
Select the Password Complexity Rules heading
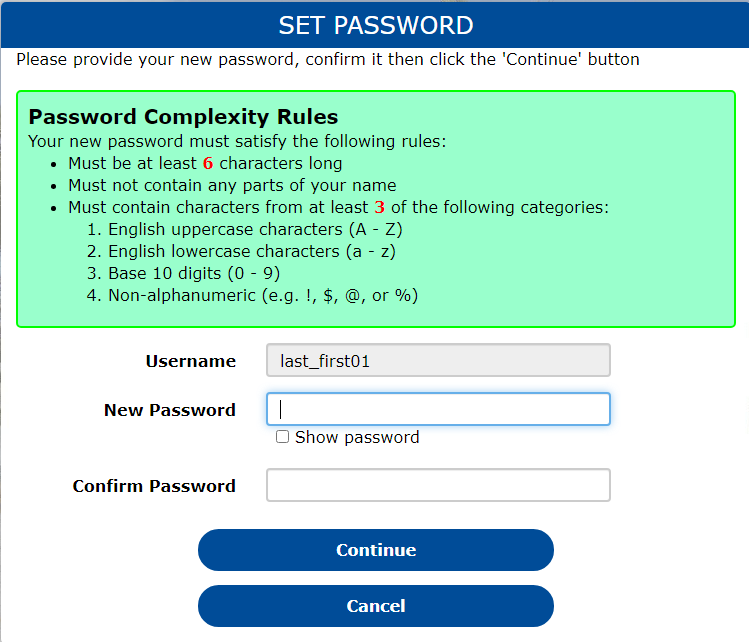pos(183,117)
